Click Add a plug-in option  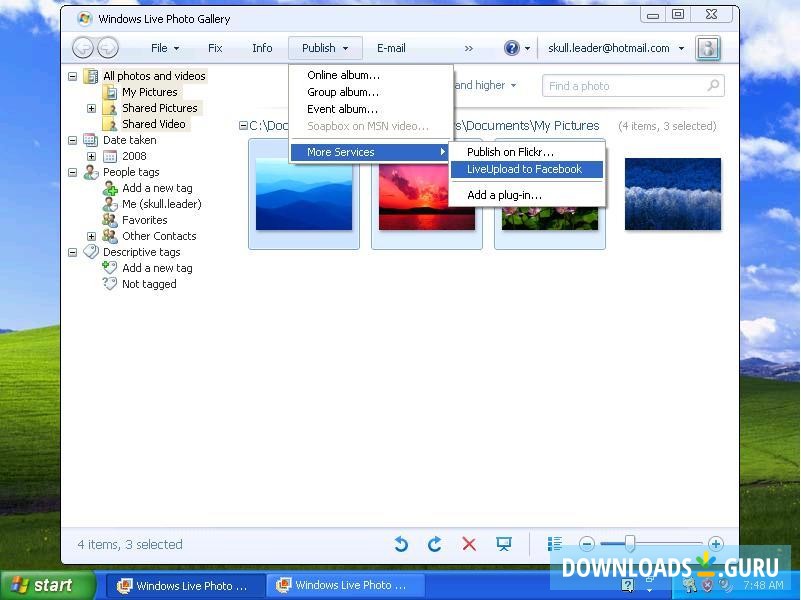503,194
